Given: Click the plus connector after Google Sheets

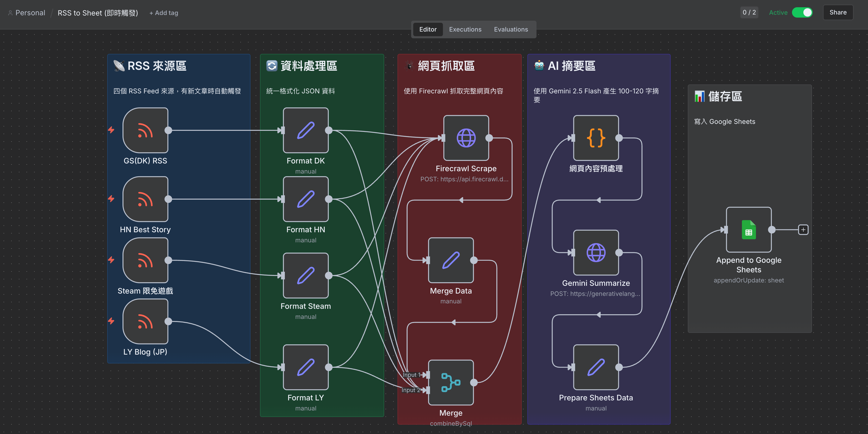Looking at the screenshot, I should [803, 230].
